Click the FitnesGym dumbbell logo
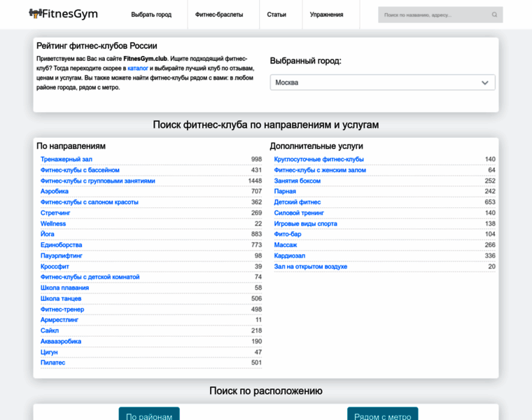 [35, 14]
